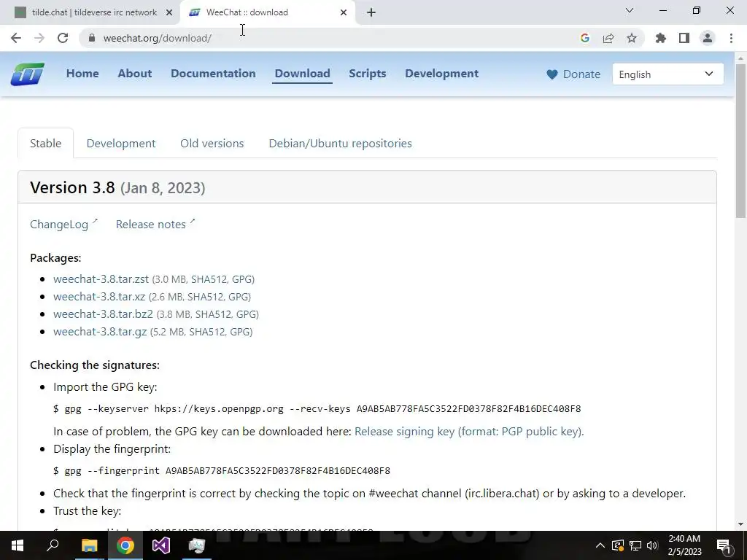Click the gpg --fingerprint command text
Screen dimensions: 747x560
click(222, 471)
